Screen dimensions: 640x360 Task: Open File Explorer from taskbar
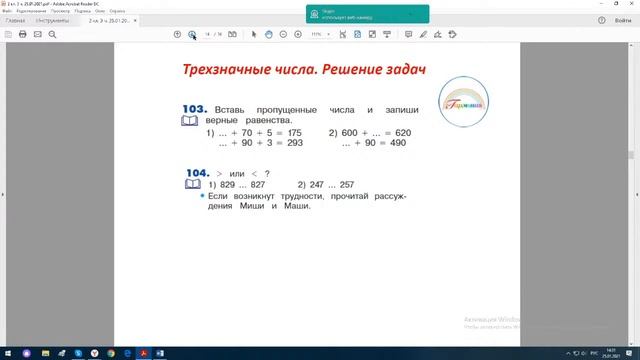[45, 353]
